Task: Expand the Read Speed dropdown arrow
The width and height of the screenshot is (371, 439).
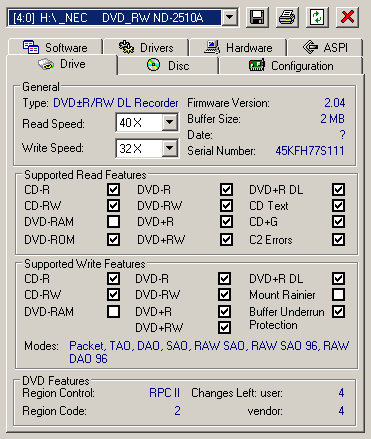Action: click(x=170, y=122)
